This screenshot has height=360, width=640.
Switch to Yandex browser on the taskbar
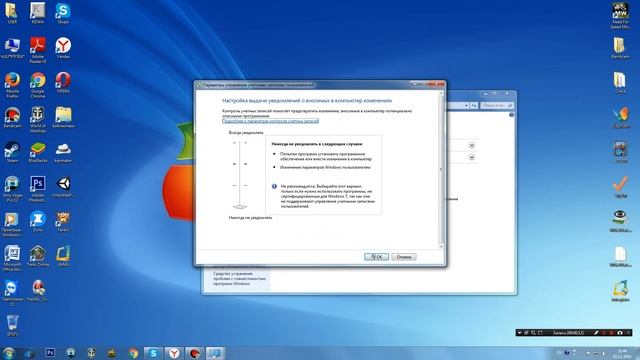click(174, 353)
